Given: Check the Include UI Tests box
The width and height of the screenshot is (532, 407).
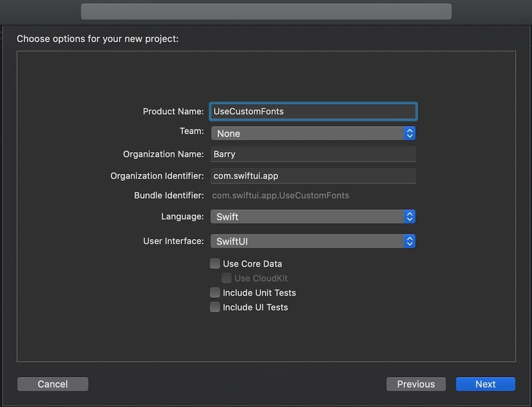Looking at the screenshot, I should click(x=215, y=307).
